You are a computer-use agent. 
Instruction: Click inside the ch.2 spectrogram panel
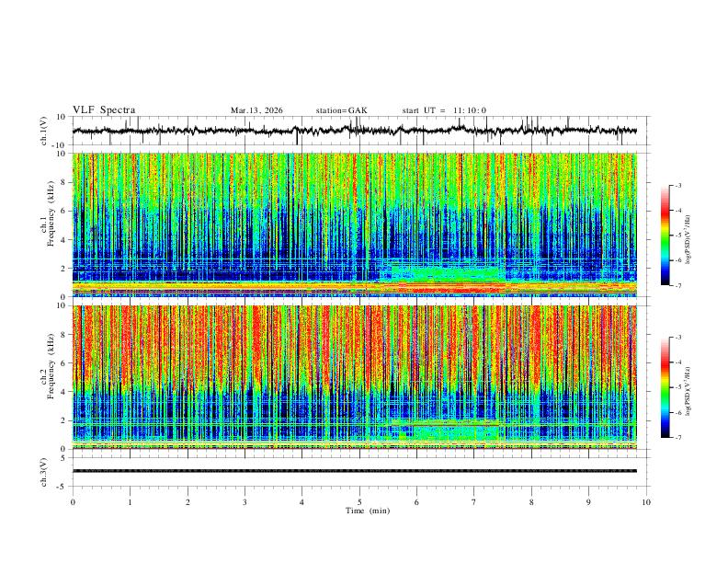click(x=355, y=377)
